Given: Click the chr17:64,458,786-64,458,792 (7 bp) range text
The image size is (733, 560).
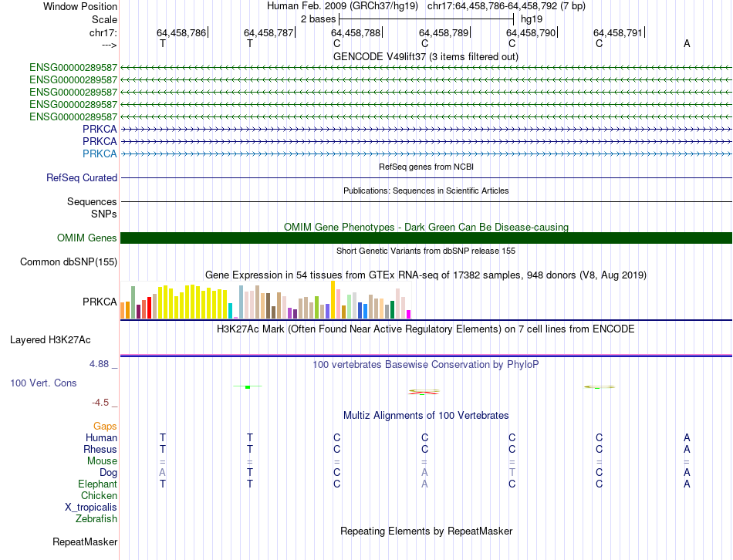Looking at the screenshot, I should point(506,6).
